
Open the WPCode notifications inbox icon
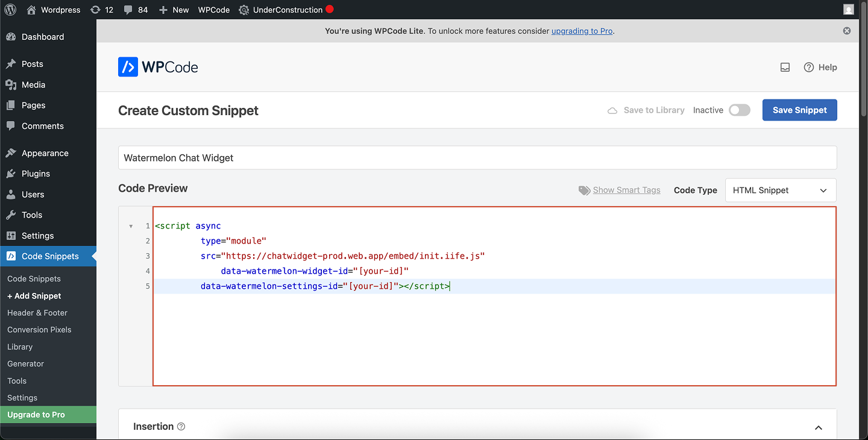tap(785, 67)
